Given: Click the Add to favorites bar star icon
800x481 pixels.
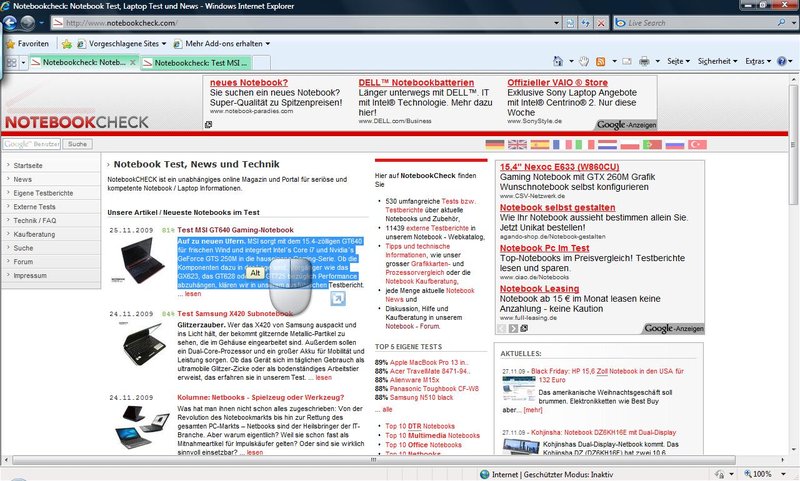Looking at the screenshot, I should click(x=66, y=44).
